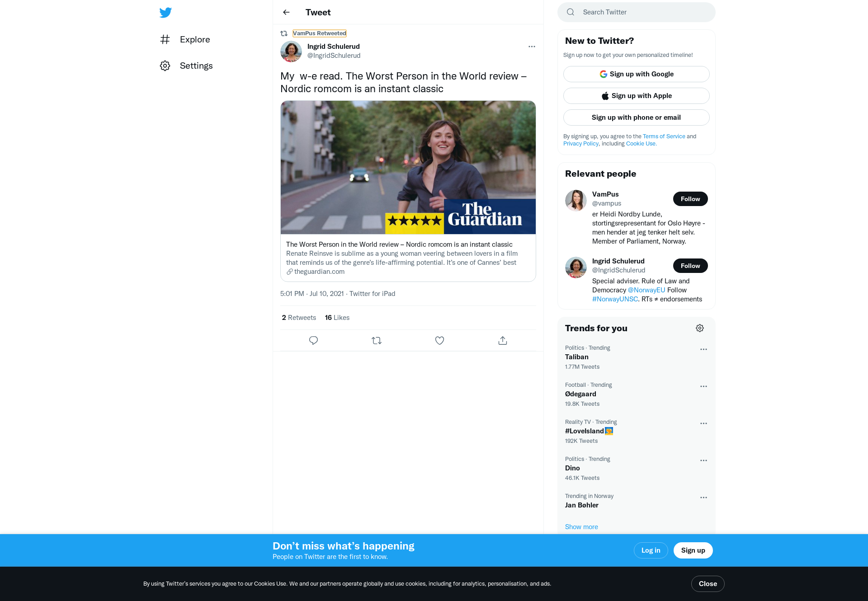Reply with the speech bubble icon

[313, 340]
